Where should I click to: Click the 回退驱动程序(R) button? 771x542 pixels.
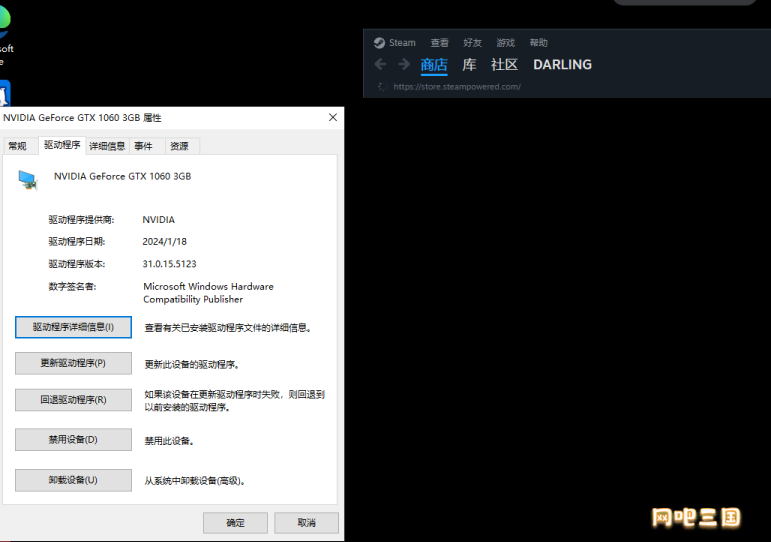[x=73, y=400]
